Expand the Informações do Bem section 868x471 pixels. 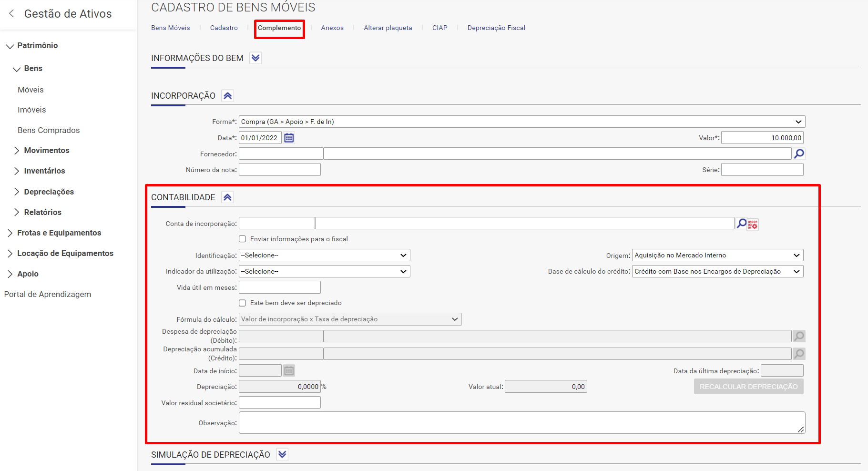(x=255, y=58)
